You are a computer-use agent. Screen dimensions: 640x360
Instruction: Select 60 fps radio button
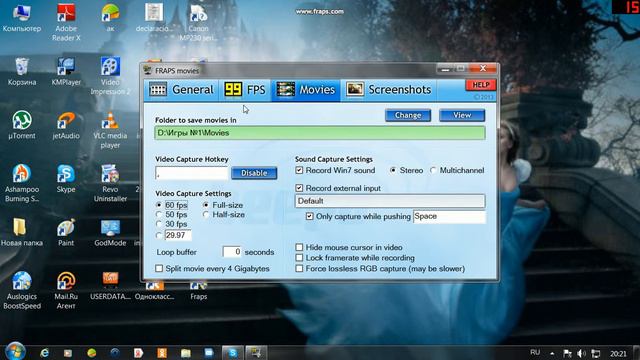click(159, 205)
